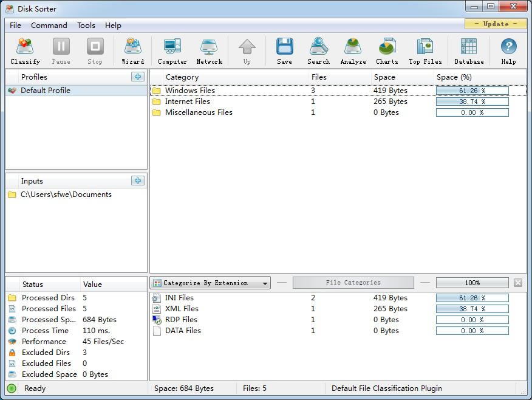Viewport: 532px width, 400px height.
Task: Click the INI Files type icon
Action: [157, 298]
